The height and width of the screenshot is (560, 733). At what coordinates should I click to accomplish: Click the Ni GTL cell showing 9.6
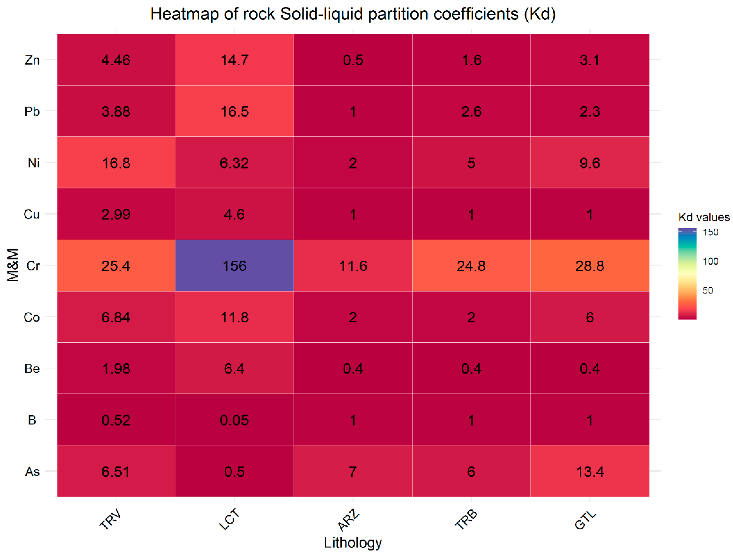click(x=590, y=163)
